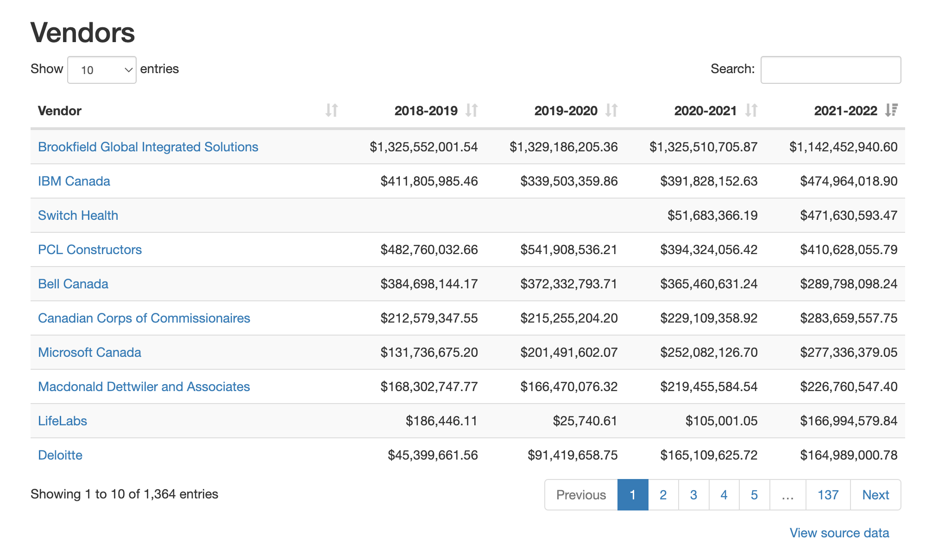
Task: Select the value $1,142,452,940.60
Action: coord(844,147)
